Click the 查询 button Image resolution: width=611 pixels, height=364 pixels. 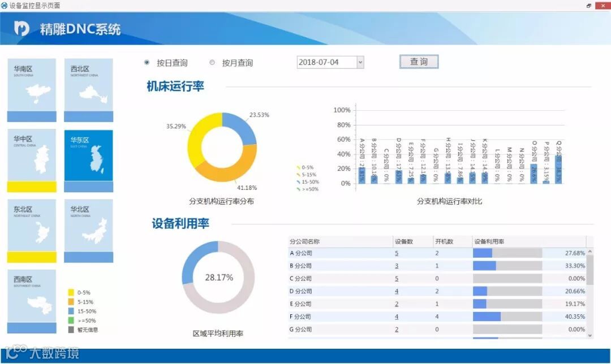[419, 62]
